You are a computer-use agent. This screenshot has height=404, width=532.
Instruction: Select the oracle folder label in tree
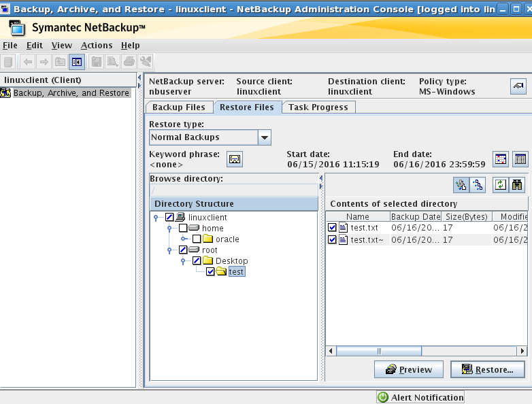(x=227, y=239)
